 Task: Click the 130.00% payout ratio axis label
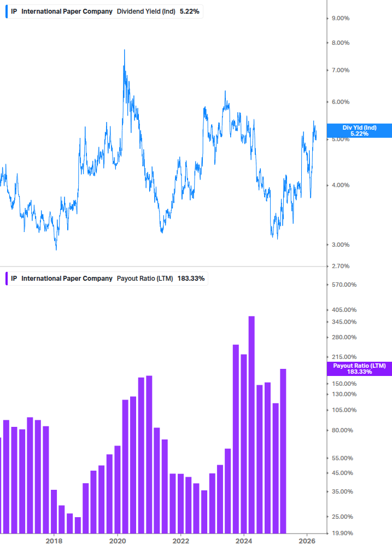point(344,394)
